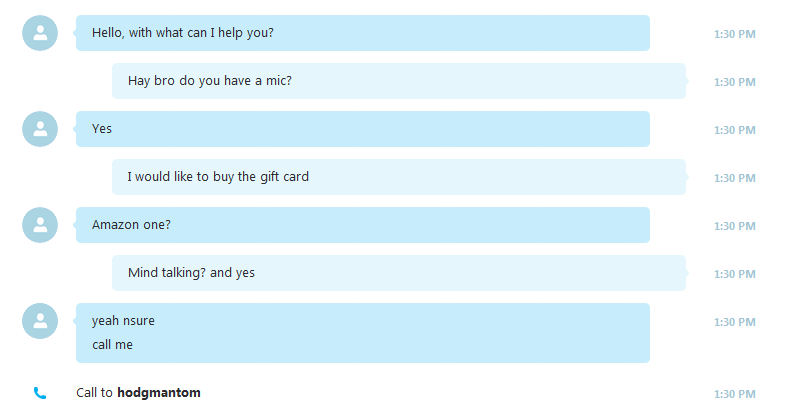Click the blue phone call icon
Image resolution: width=808 pixels, height=417 pixels.
tap(40, 393)
